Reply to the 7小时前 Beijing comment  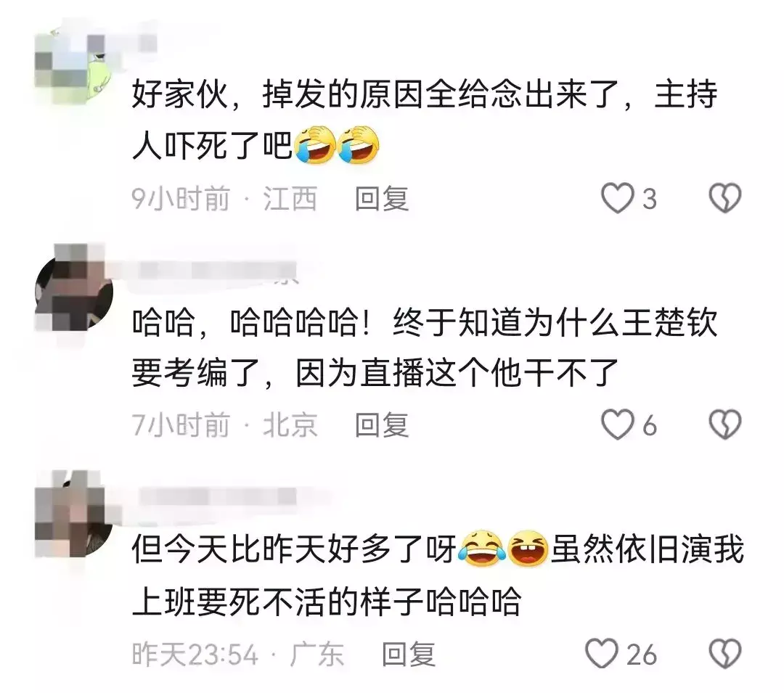(382, 425)
